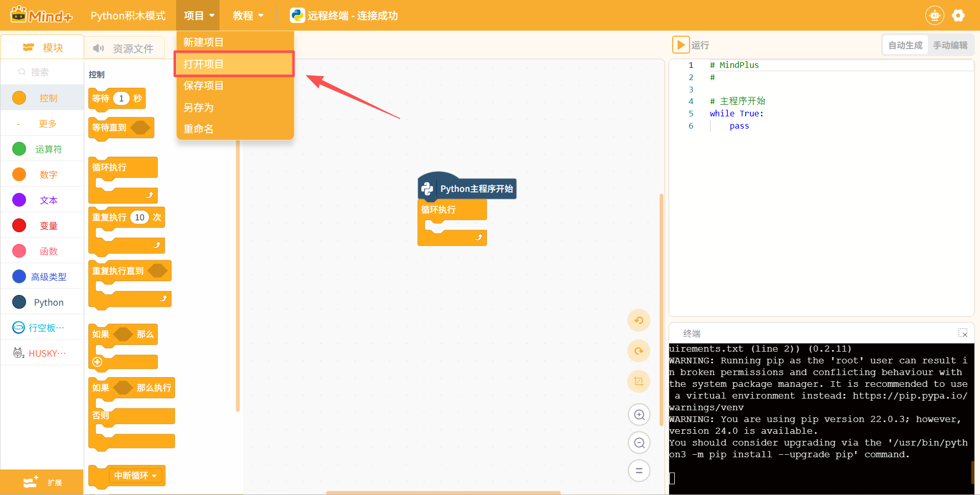Switch to the 资源文件 tab
980x495 pixels.
point(124,48)
